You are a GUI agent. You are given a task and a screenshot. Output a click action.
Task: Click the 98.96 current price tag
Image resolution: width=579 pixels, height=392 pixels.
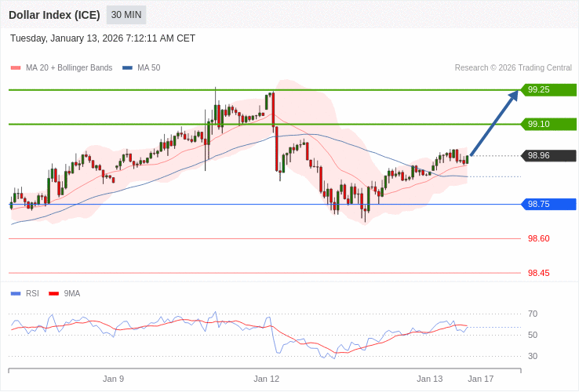548,155
